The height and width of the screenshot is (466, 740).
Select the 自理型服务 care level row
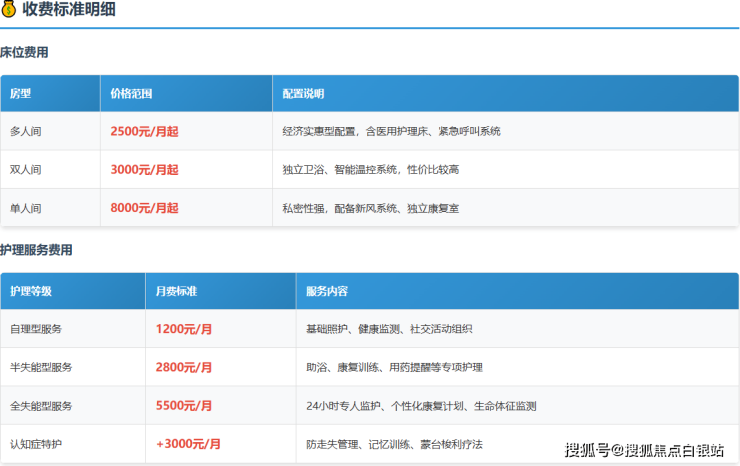pyautogui.click(x=36, y=328)
